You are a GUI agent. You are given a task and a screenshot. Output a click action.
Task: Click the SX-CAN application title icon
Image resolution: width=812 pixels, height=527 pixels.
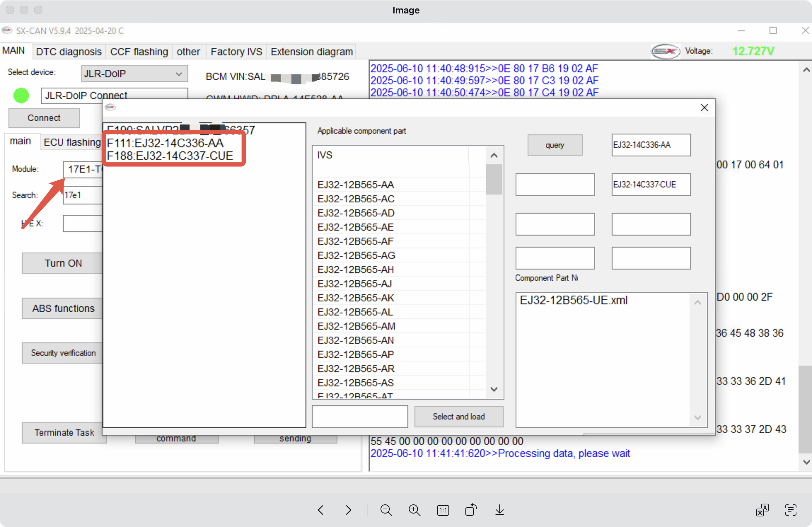point(7,30)
